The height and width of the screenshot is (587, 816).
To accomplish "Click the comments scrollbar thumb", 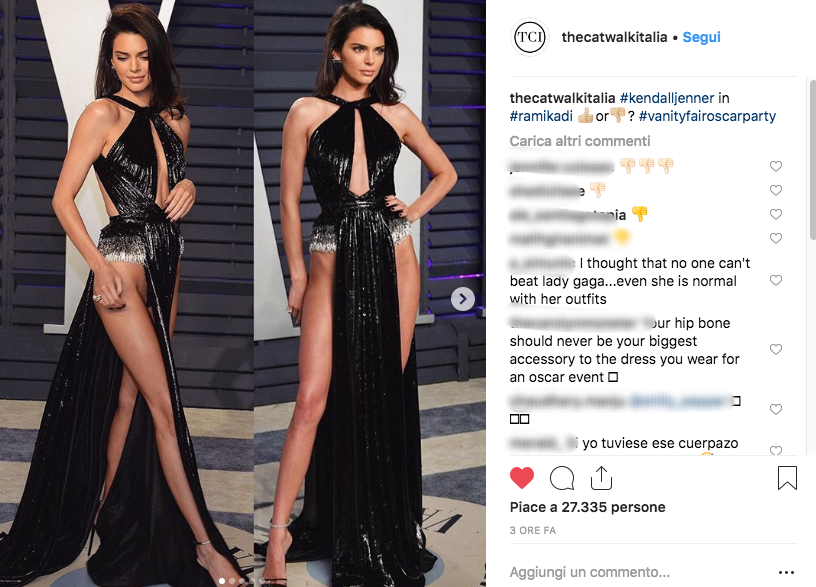I will pyautogui.click(x=812, y=159).
